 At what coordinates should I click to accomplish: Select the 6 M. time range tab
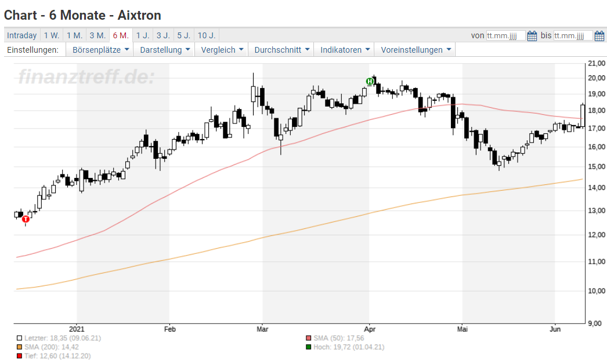click(121, 35)
